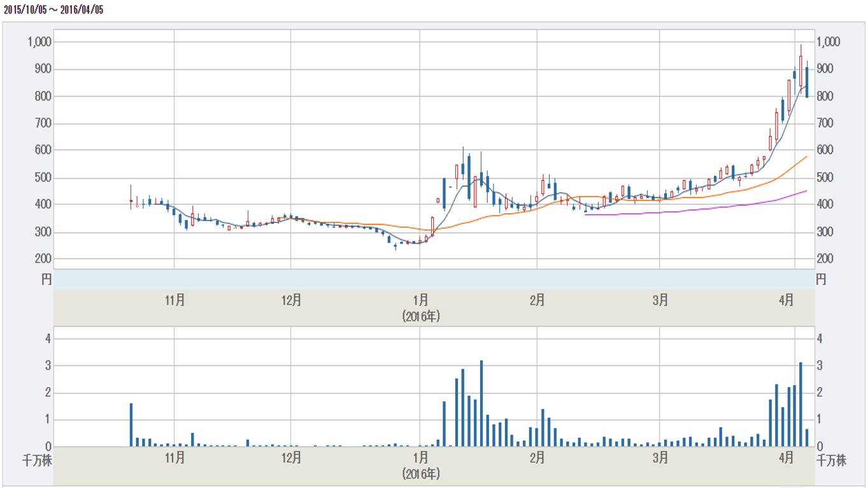Viewport: 868px width, 488px height.
Task: Click the 4 label on left volume axis
Action: [48, 338]
